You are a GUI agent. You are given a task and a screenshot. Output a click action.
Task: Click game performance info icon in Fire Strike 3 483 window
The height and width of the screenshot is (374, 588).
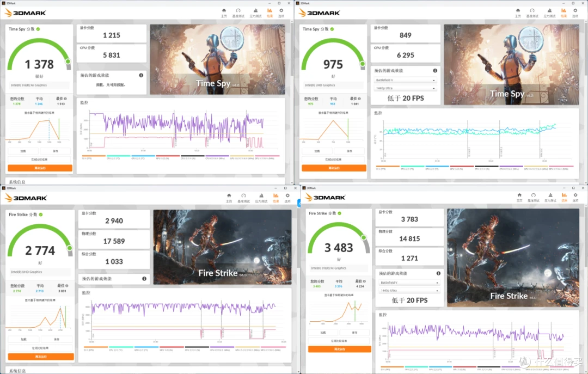(438, 273)
